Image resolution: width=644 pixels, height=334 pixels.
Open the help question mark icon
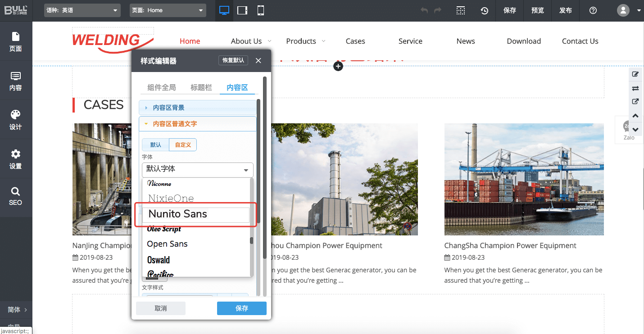point(593,10)
